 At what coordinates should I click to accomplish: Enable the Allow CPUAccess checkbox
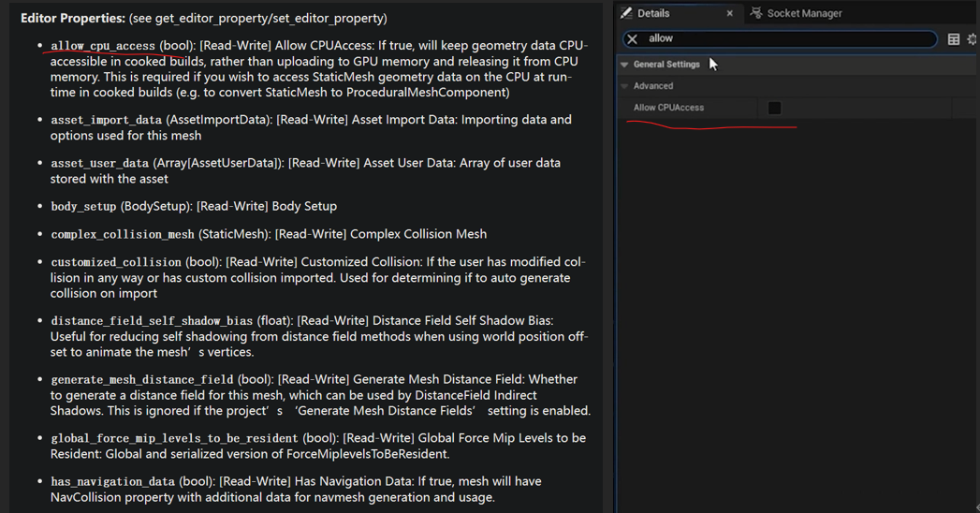point(774,108)
